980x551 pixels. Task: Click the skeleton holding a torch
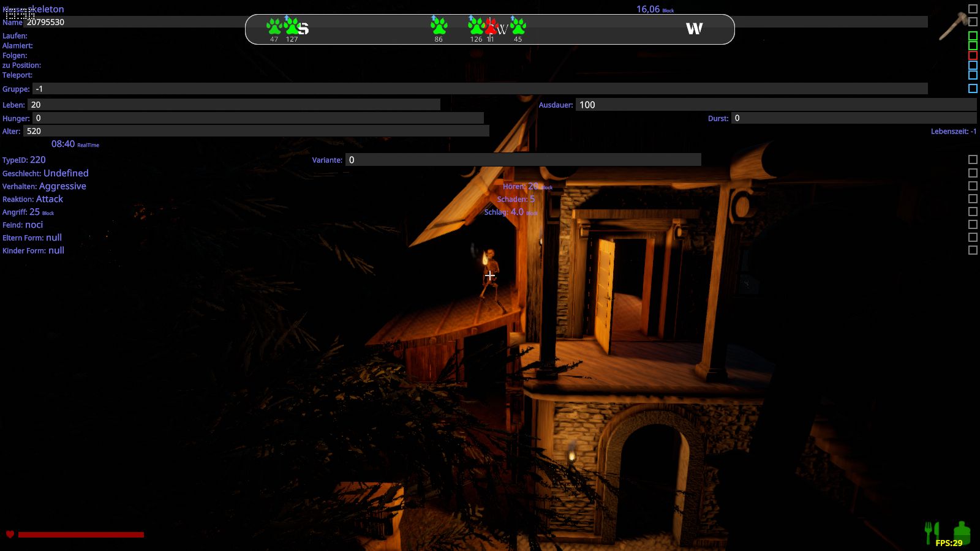(x=489, y=275)
